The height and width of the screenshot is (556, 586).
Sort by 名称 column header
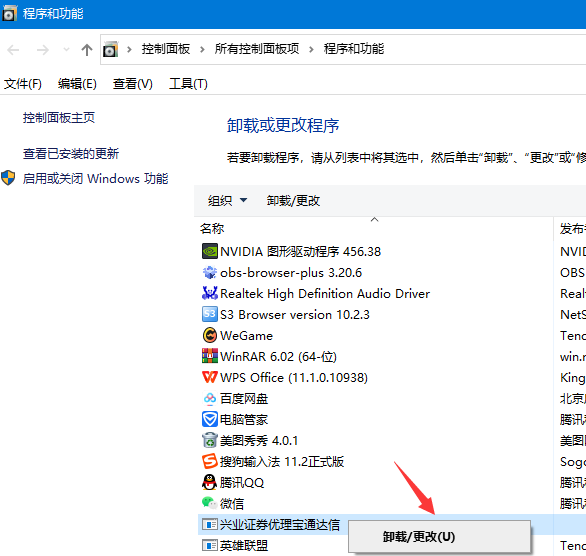(212, 228)
